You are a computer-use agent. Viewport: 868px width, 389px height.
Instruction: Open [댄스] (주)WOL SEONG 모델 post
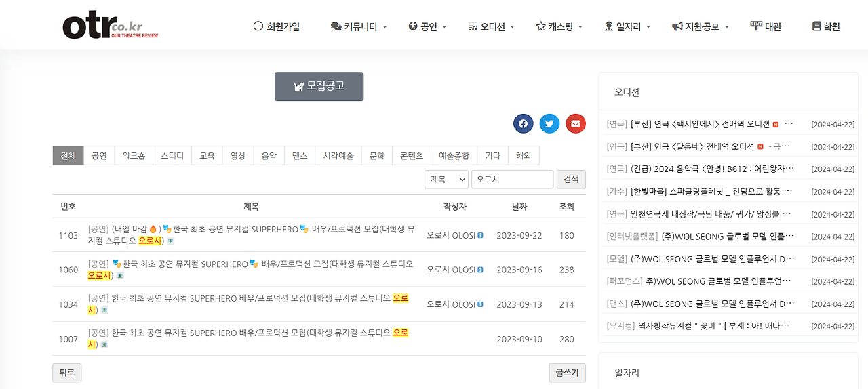pyautogui.click(x=712, y=303)
